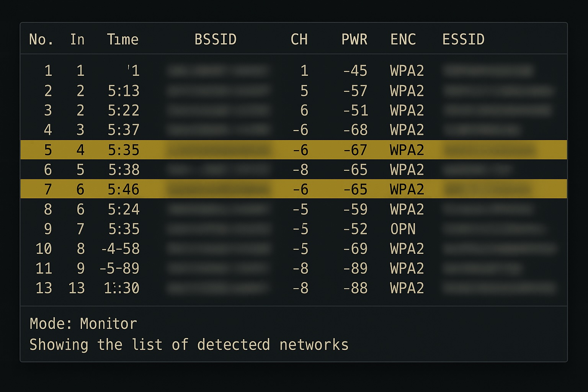This screenshot has width=588, height=392.
Task: Click the WPA2 cell in row 4
Action: click(407, 130)
